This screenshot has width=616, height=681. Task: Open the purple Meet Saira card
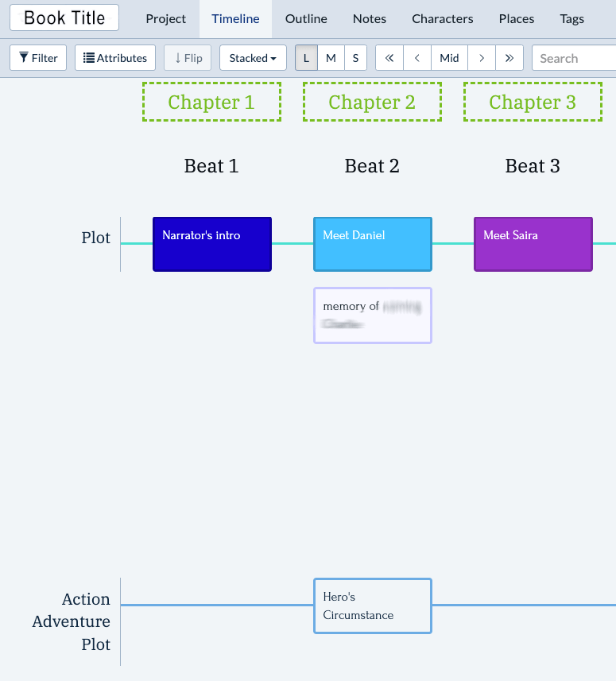(x=533, y=244)
